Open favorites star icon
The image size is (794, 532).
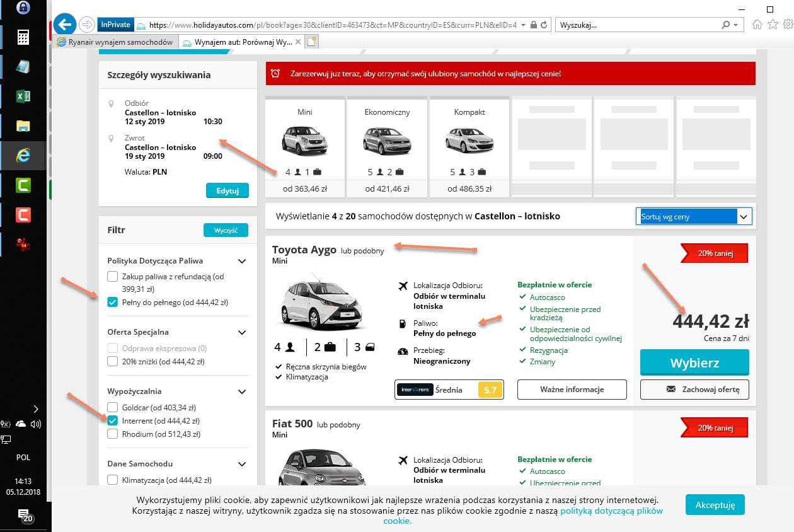(x=773, y=25)
